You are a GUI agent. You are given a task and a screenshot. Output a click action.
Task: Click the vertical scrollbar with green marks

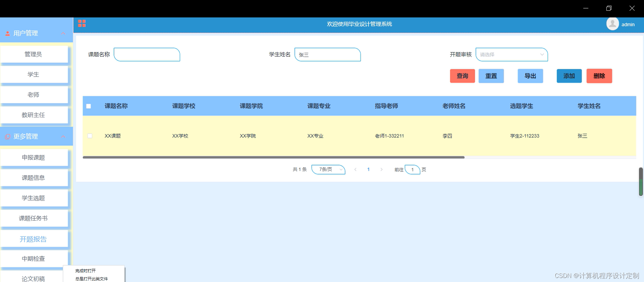click(x=641, y=182)
